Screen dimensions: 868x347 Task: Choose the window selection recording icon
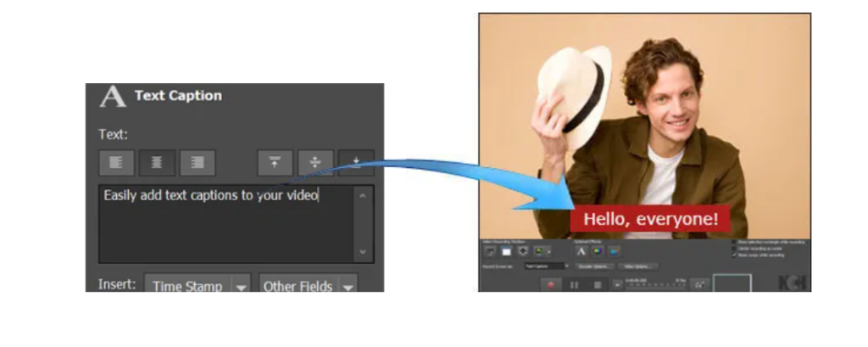[x=507, y=252]
